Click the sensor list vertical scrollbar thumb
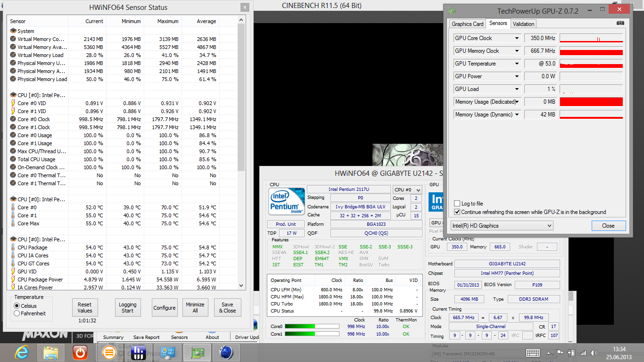 coord(241,98)
